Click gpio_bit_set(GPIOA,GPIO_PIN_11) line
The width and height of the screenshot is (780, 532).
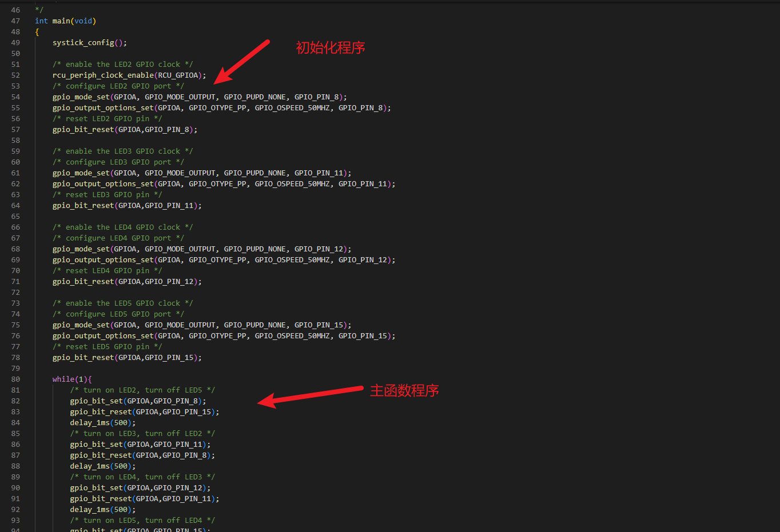(141, 445)
